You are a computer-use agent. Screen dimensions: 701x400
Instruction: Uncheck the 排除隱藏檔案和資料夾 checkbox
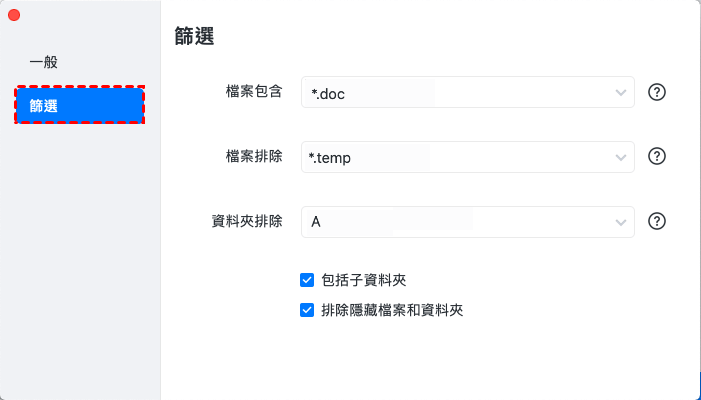coord(307,310)
